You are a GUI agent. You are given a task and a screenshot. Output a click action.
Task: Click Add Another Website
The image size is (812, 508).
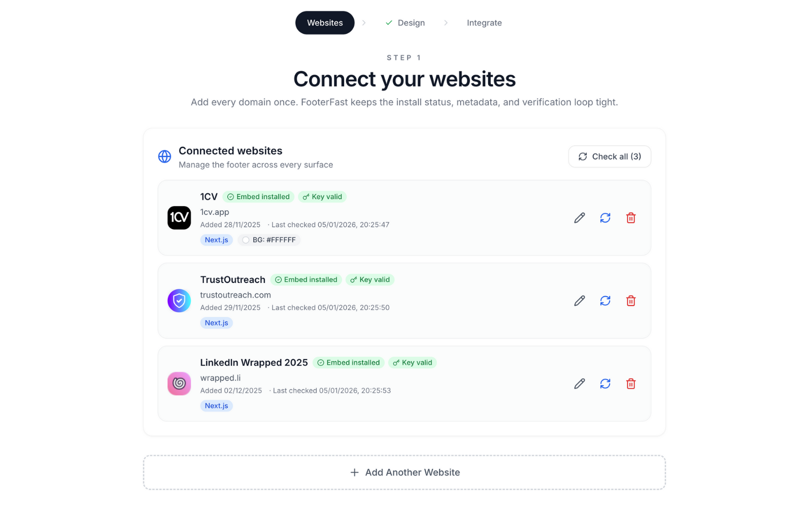[404, 472]
